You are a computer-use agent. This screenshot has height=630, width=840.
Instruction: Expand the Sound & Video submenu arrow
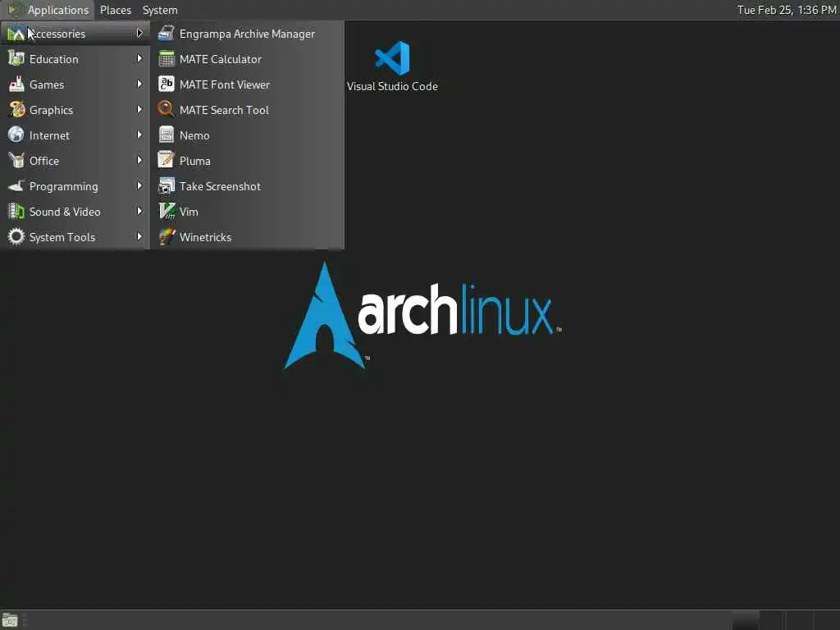[x=139, y=211]
